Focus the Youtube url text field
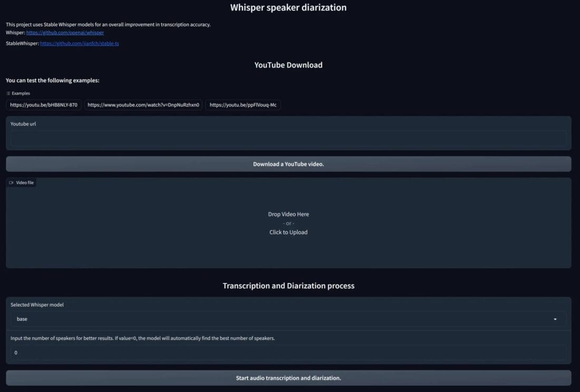This screenshot has height=392, width=580. [x=288, y=139]
